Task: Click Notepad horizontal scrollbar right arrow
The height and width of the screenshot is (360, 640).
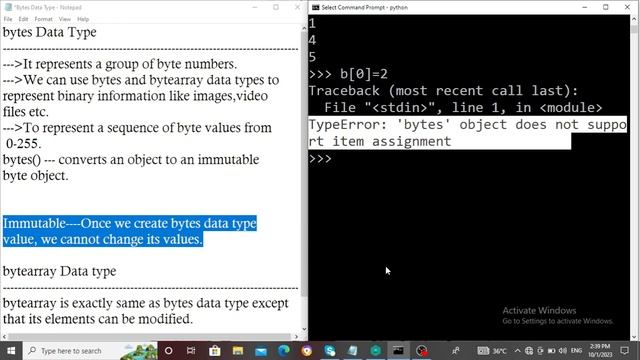Action: point(297,337)
